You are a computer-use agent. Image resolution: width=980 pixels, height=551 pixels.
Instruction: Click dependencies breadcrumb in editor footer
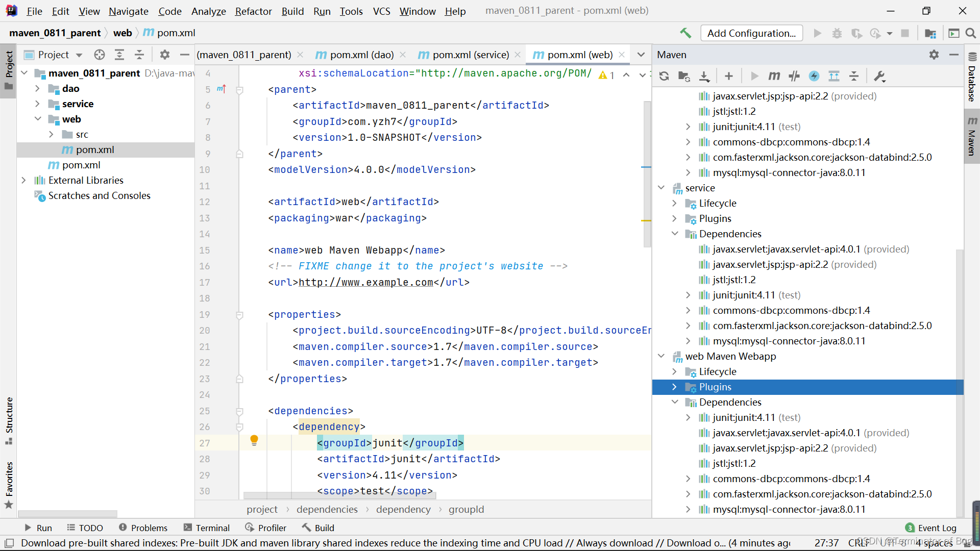pos(327,509)
